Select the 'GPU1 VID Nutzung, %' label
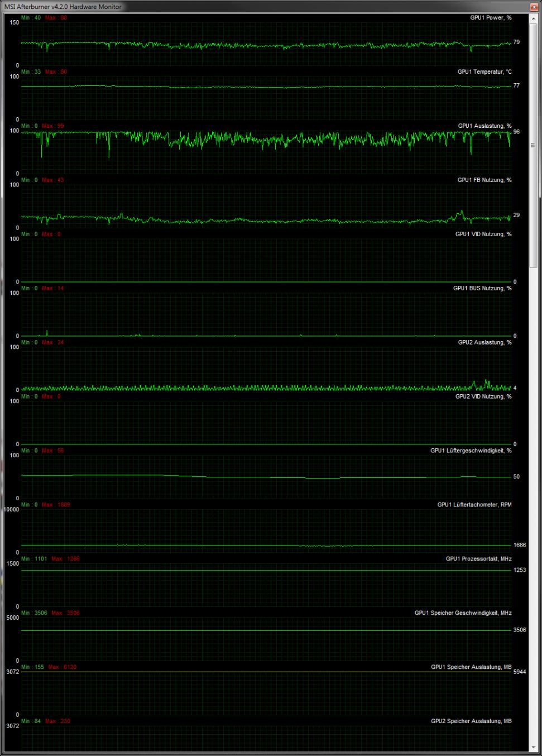Viewport: 542px width, 756px height. coord(483,235)
